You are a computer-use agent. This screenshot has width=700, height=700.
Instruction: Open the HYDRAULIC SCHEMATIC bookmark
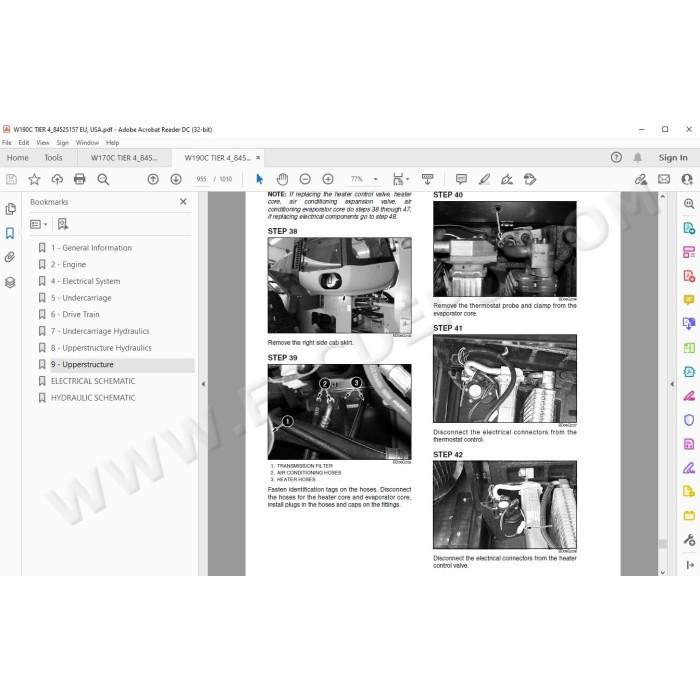[93, 398]
